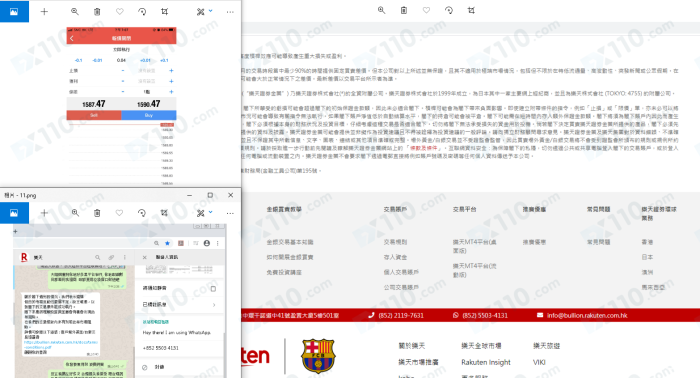The width and height of the screenshot is (700, 378).
Task: Click Edit & Create icon in 11.png window
Action: coord(200,213)
